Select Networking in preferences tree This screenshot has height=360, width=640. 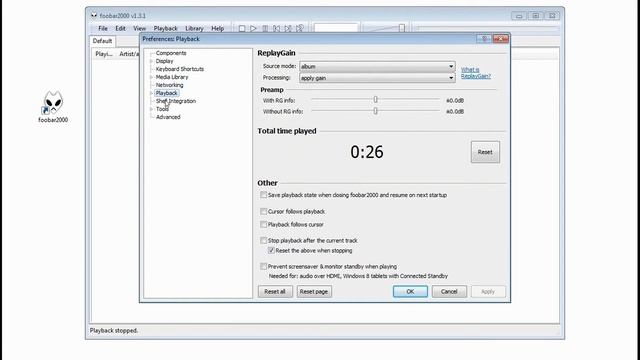pos(169,85)
